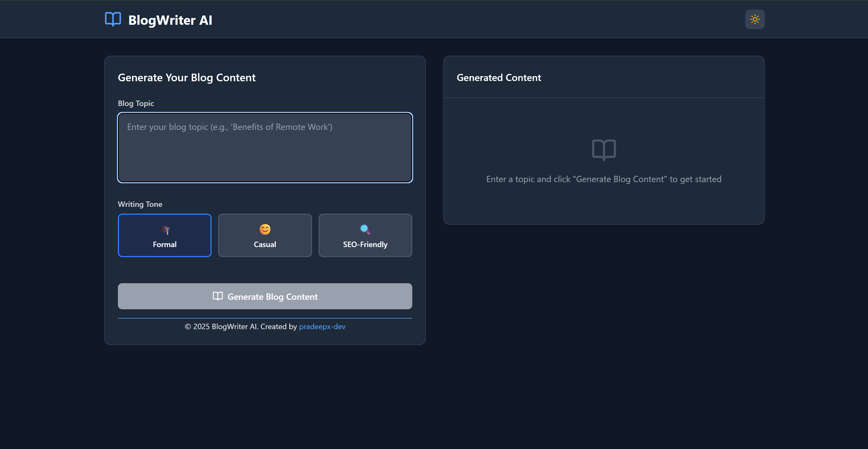Click the Generated Content heading
The width and height of the screenshot is (868, 449).
click(499, 77)
